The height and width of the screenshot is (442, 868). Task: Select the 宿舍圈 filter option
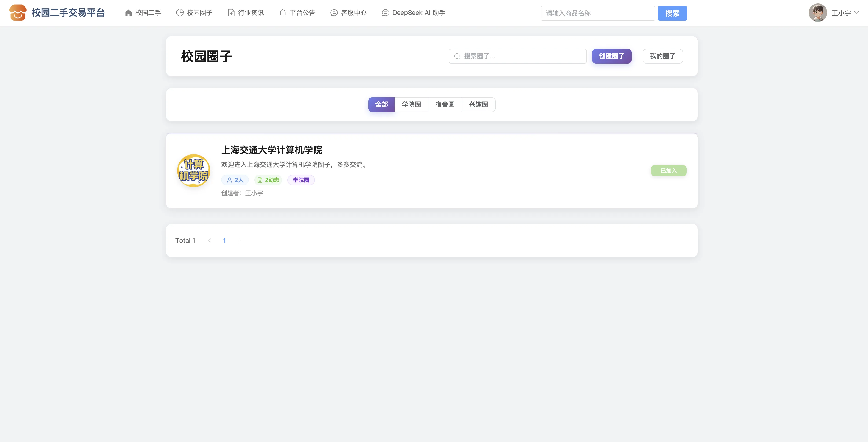click(445, 104)
